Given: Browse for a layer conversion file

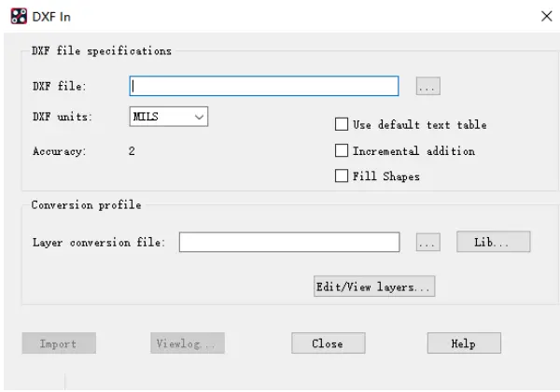Looking at the screenshot, I should [x=427, y=243].
